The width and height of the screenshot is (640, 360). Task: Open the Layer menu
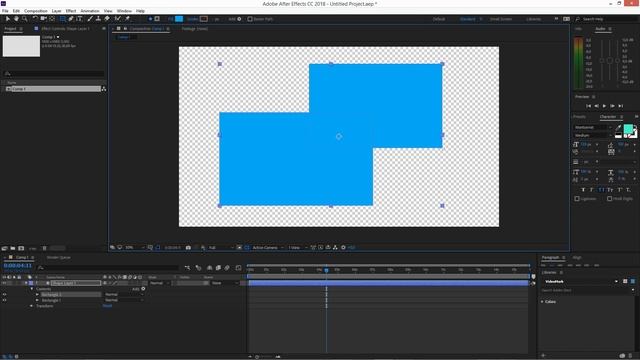(57, 11)
